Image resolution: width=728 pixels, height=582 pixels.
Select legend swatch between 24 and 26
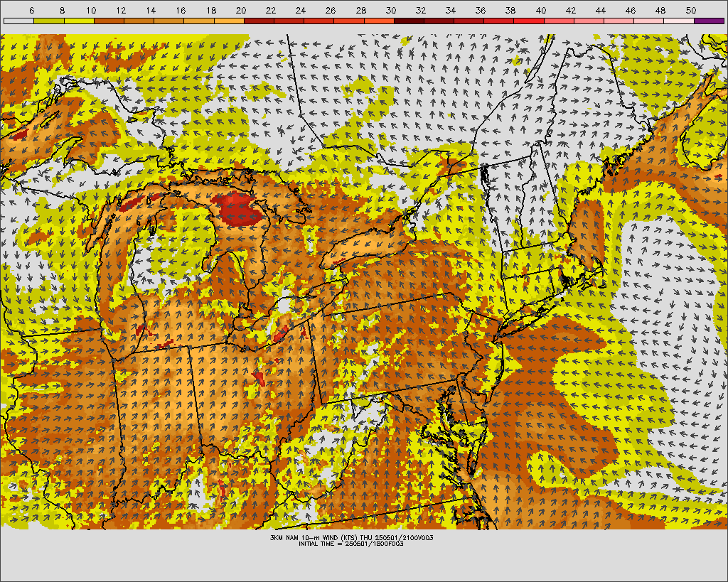pyautogui.click(x=318, y=21)
